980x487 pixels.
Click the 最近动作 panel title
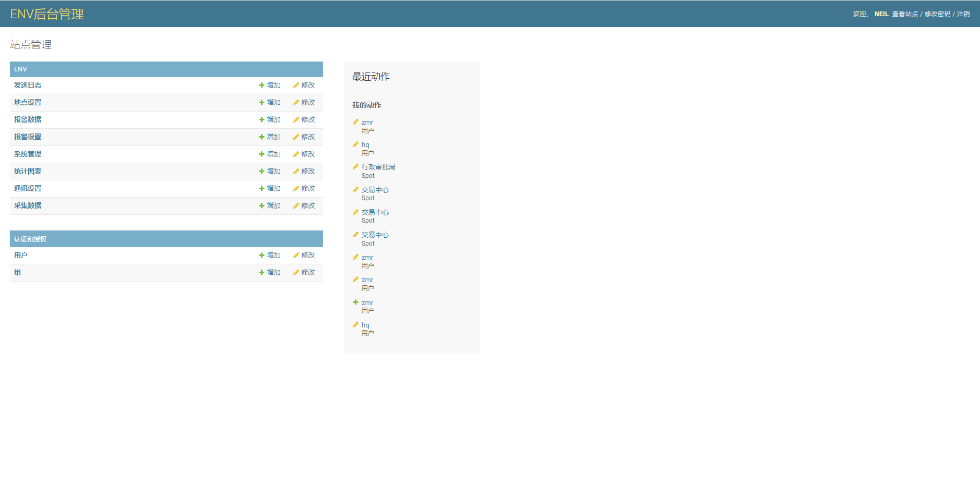[x=371, y=77]
